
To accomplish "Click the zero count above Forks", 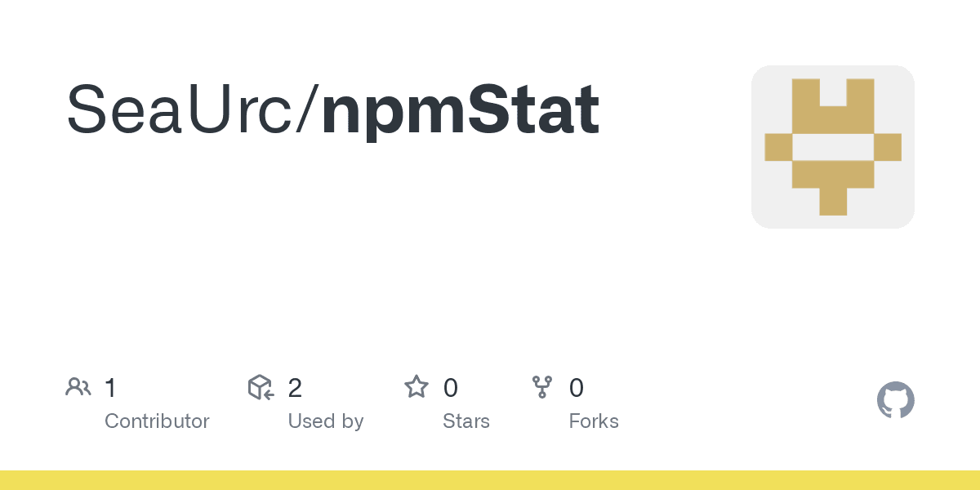I will click(577, 388).
